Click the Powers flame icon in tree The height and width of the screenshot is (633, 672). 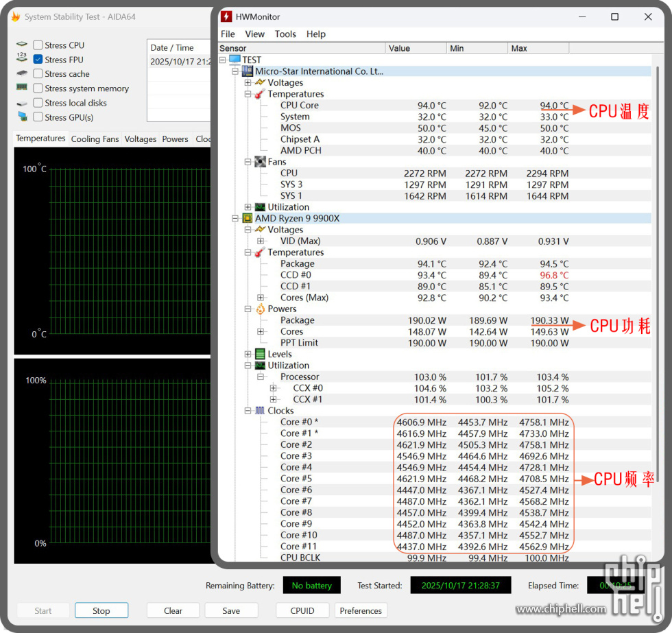pyautogui.click(x=260, y=309)
